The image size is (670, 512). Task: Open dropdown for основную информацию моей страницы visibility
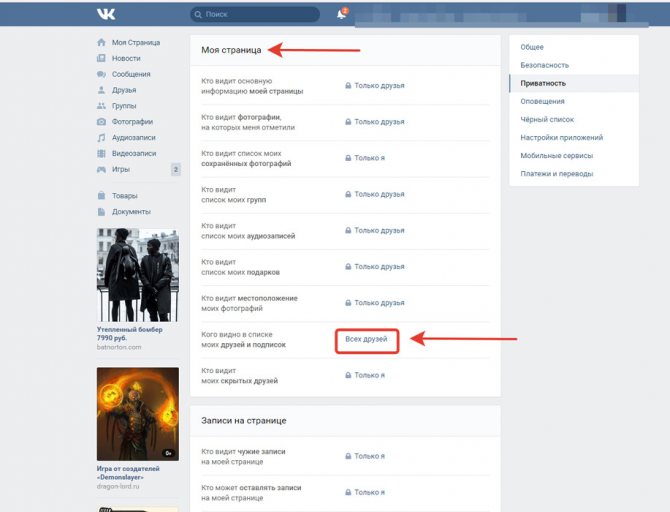click(378, 86)
